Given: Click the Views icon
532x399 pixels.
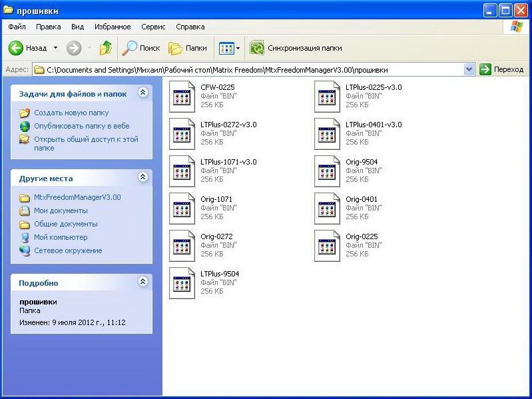Looking at the screenshot, I should (x=226, y=49).
